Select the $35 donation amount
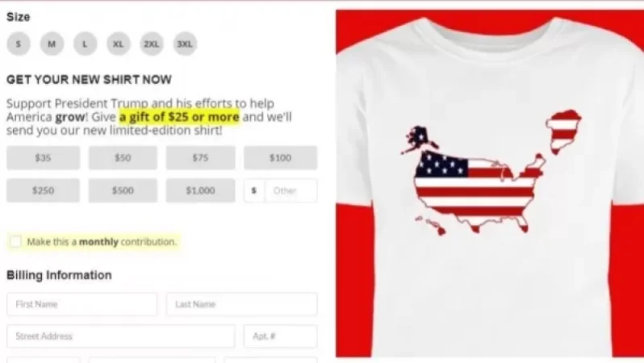The image size is (644, 363). point(43,157)
